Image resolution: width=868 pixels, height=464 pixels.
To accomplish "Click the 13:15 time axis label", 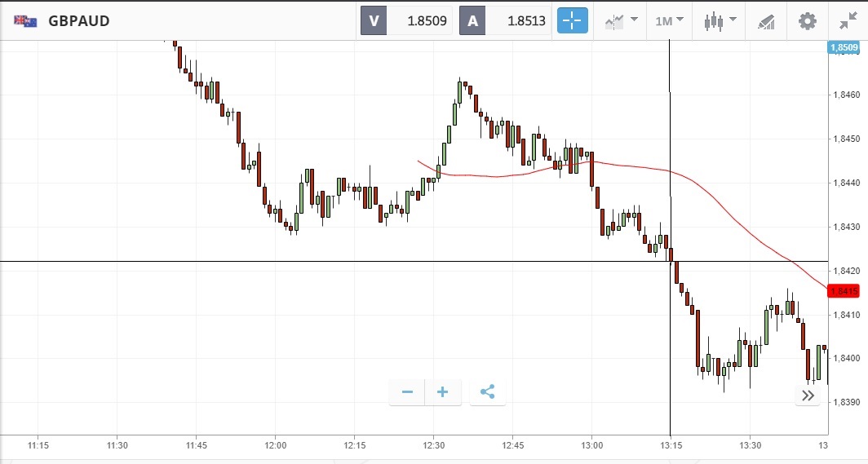I will pos(671,445).
